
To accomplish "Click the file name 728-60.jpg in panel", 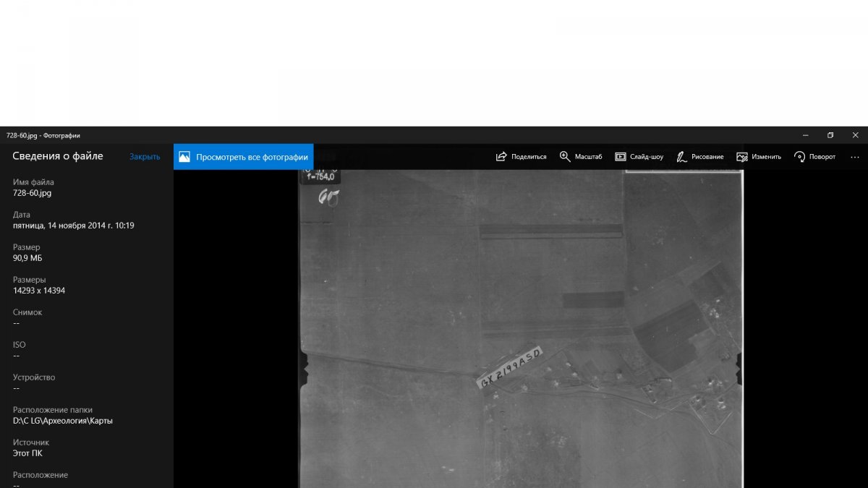I will (x=32, y=193).
